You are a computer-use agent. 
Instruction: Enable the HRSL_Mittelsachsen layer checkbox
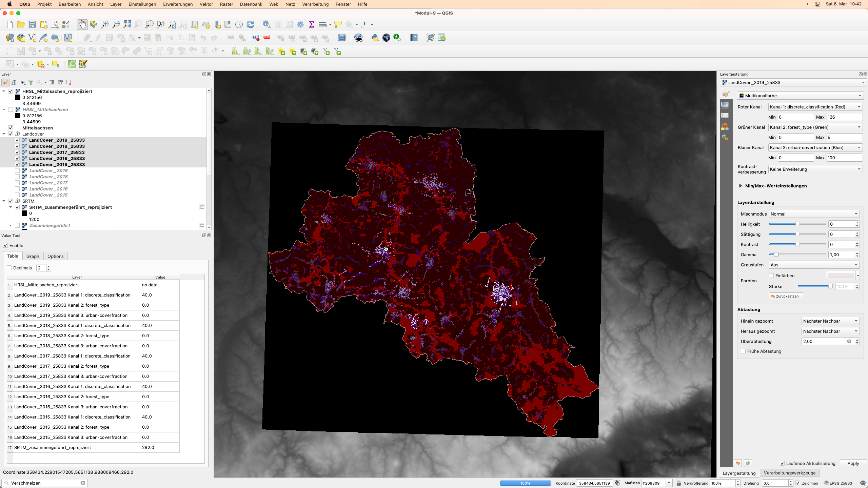11,109
